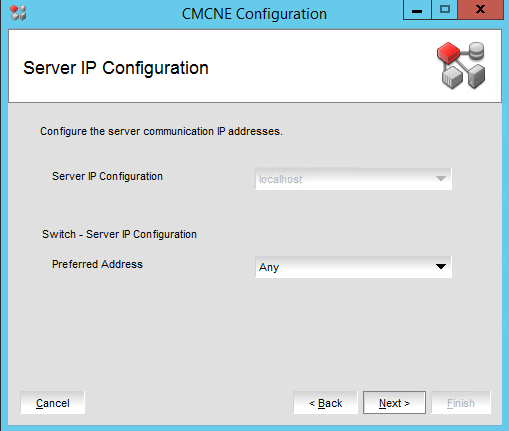Click the disabled Finish button
This screenshot has width=509, height=431.
[x=461, y=403]
